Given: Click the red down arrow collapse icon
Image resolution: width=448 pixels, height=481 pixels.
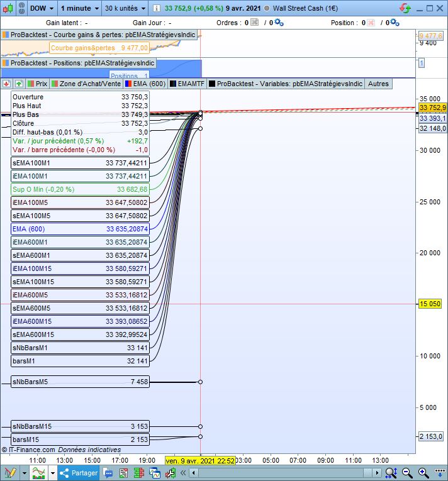Looking at the screenshot, I should click(x=7, y=84).
